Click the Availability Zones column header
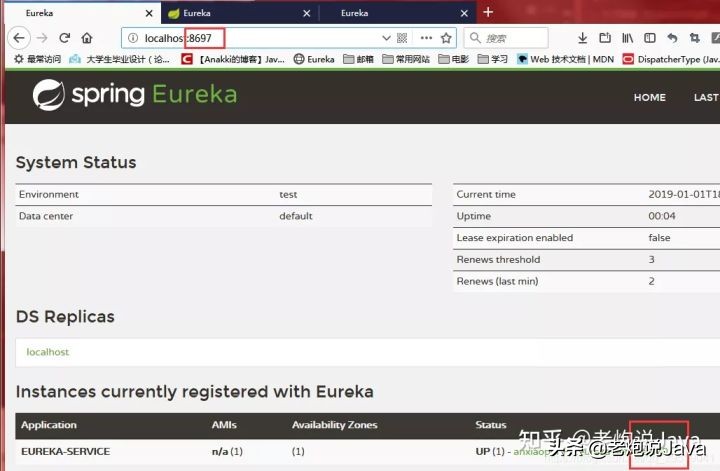720x471 pixels. [x=335, y=425]
